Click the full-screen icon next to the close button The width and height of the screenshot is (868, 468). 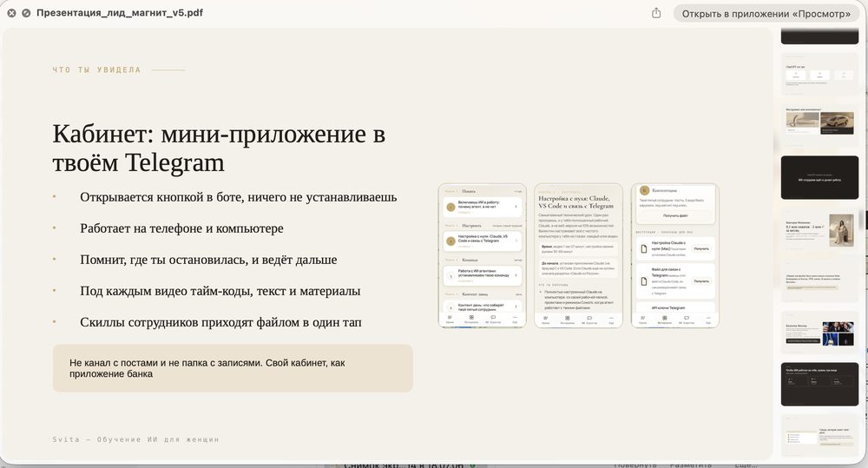click(x=26, y=13)
